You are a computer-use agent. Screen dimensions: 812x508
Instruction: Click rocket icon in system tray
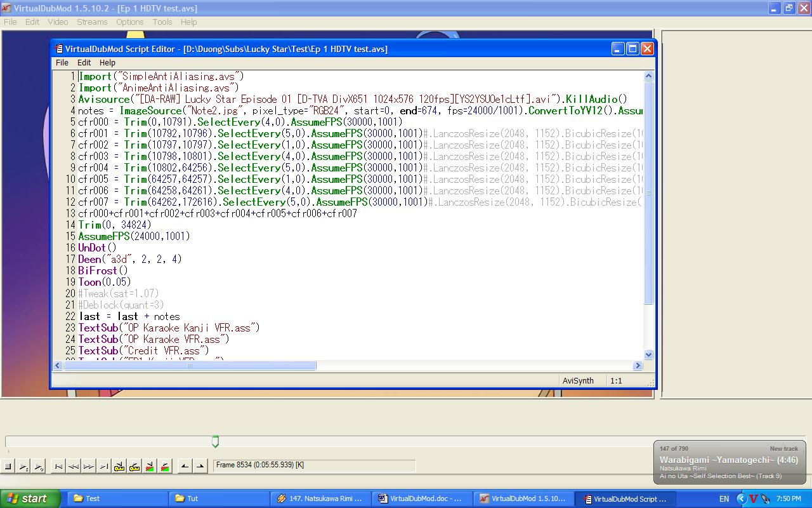click(766, 499)
